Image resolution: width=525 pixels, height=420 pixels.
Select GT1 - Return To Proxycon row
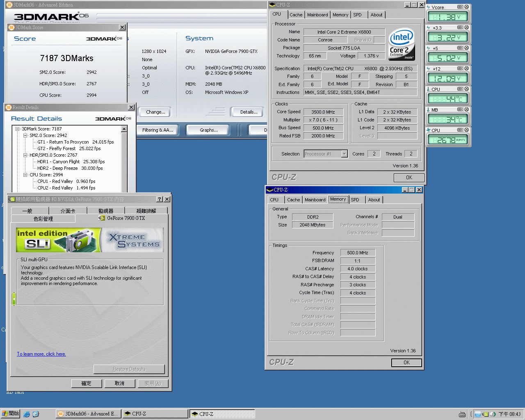pos(75,142)
